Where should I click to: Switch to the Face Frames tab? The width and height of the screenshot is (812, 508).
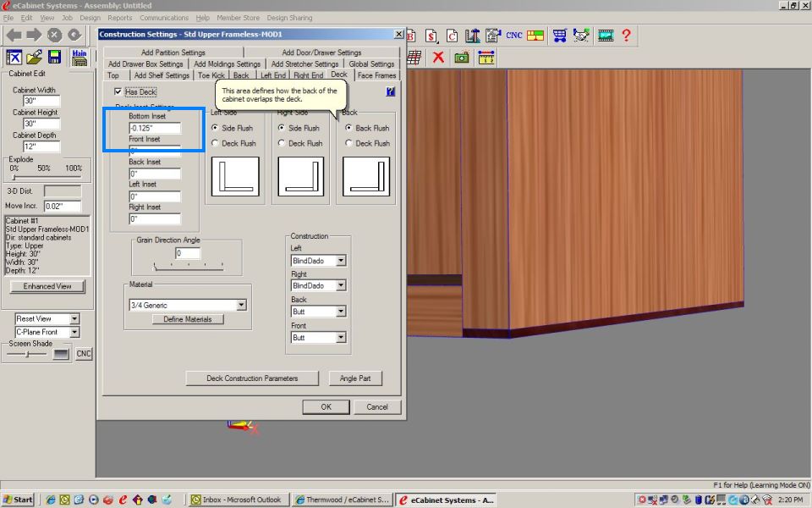(376, 75)
